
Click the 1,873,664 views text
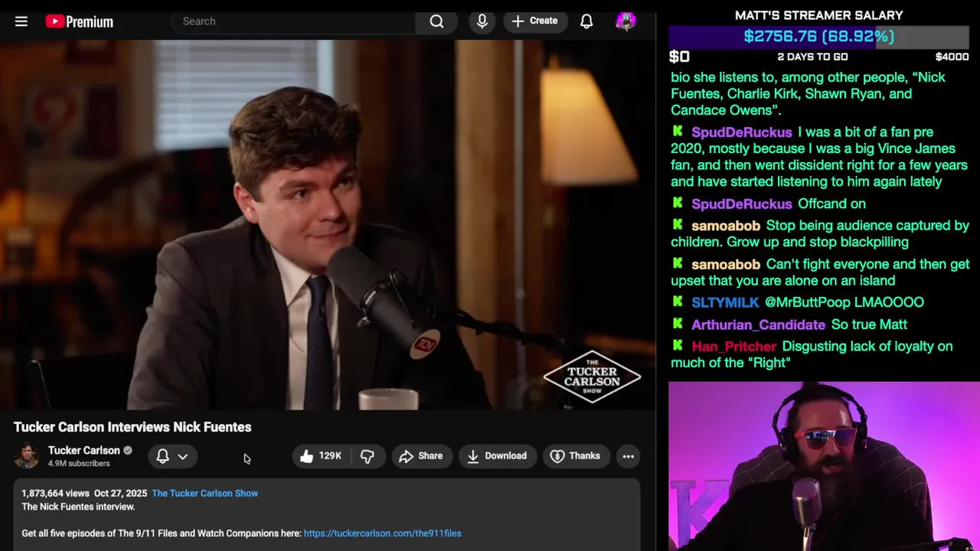[55, 494]
